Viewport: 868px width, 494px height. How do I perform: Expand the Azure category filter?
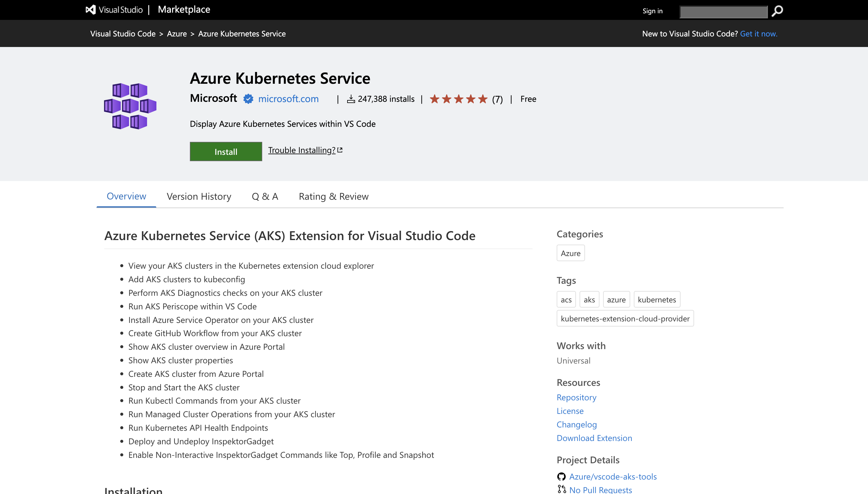coord(570,253)
